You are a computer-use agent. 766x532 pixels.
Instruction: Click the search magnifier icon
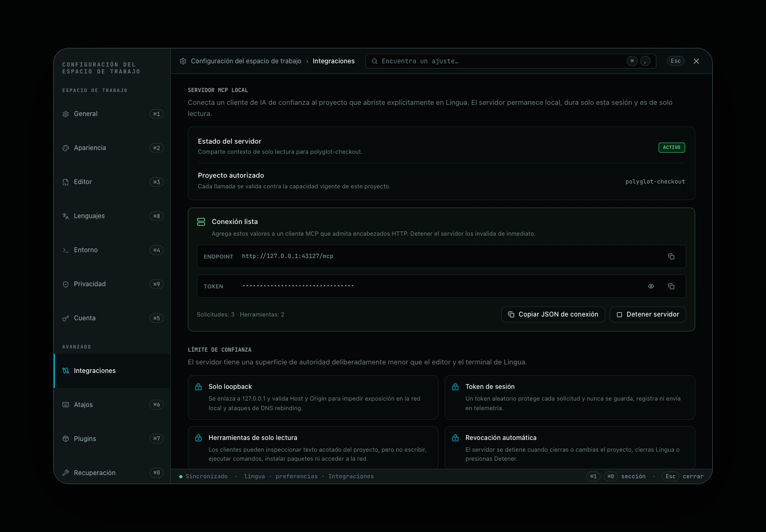pos(374,61)
